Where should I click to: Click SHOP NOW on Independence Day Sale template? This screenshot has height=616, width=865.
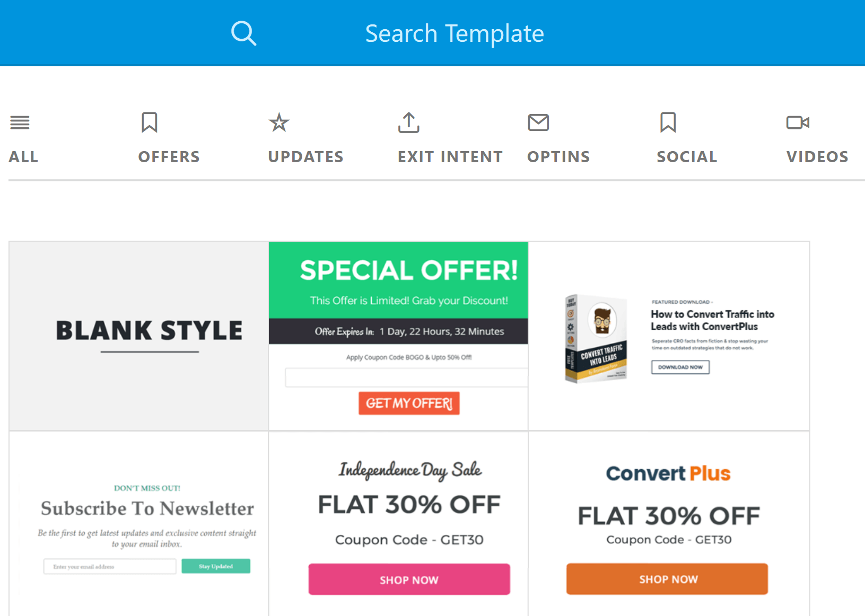(x=408, y=579)
